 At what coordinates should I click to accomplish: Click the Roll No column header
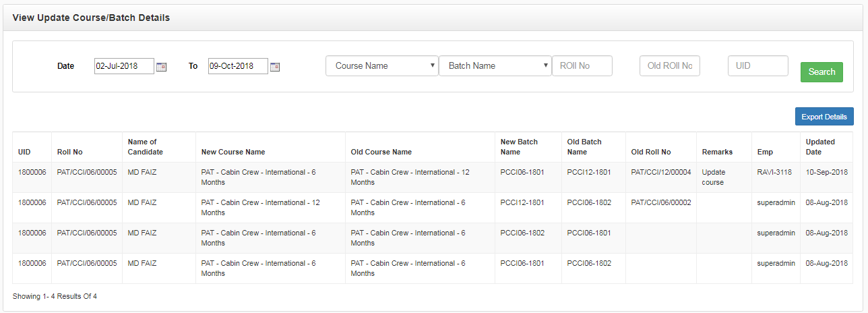tap(70, 152)
